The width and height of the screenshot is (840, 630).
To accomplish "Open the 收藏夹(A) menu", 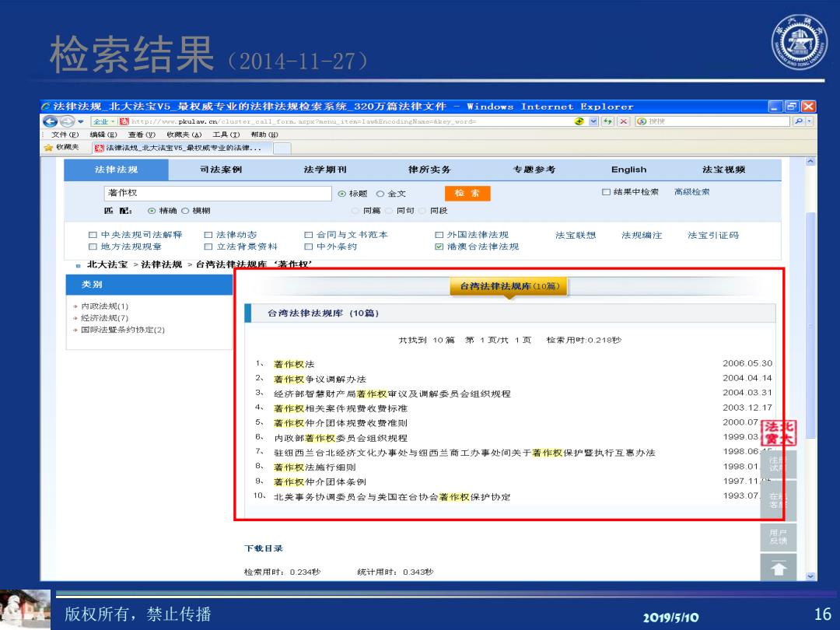I will coord(184,135).
